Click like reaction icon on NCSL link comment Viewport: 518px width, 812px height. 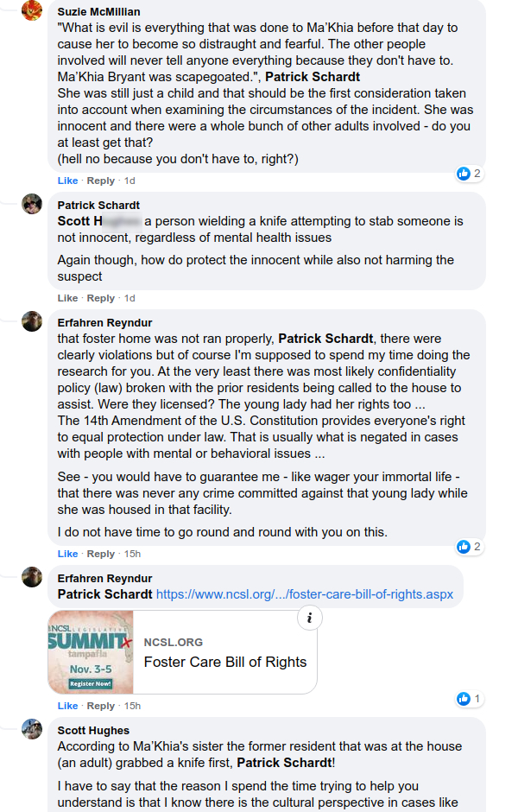[x=464, y=699]
